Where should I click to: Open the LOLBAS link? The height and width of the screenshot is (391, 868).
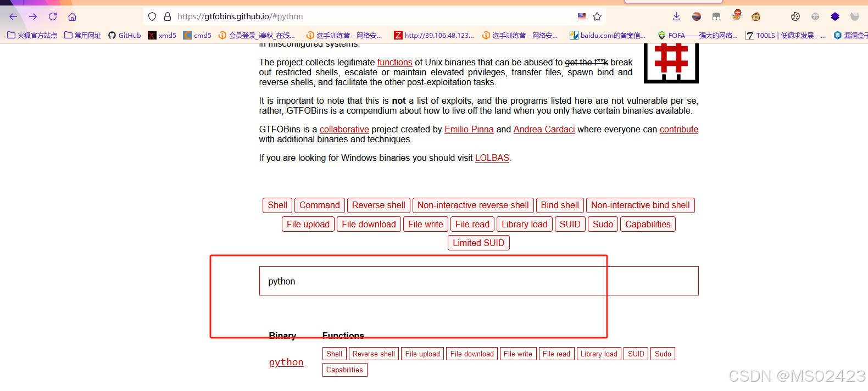click(492, 158)
